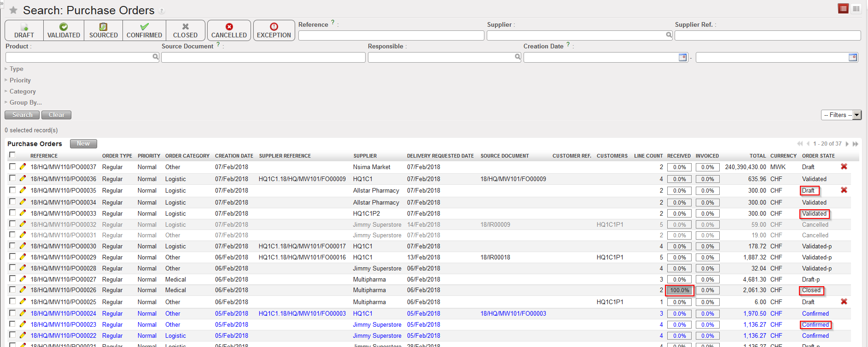
Task: Open the Creation Date start calendar picker
Action: coord(682,57)
